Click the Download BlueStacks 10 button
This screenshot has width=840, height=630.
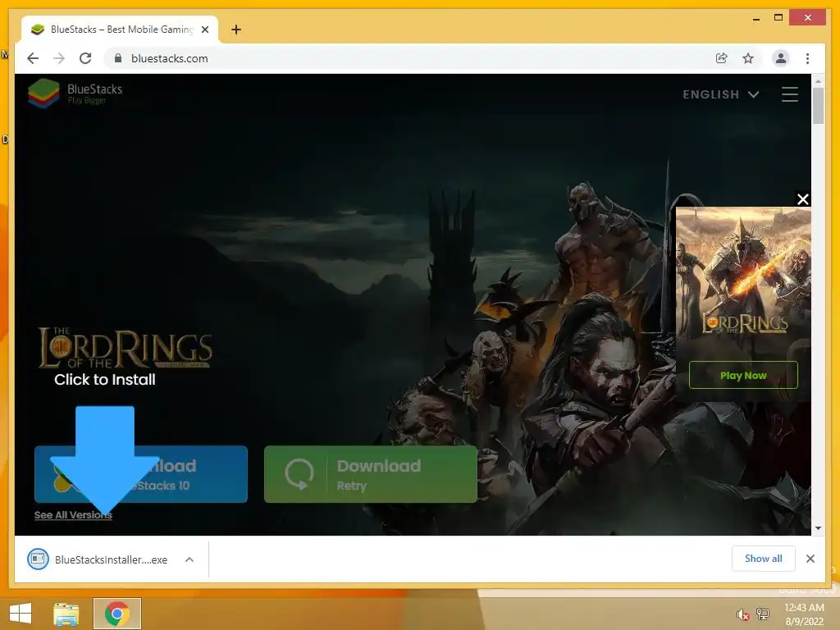tap(141, 474)
